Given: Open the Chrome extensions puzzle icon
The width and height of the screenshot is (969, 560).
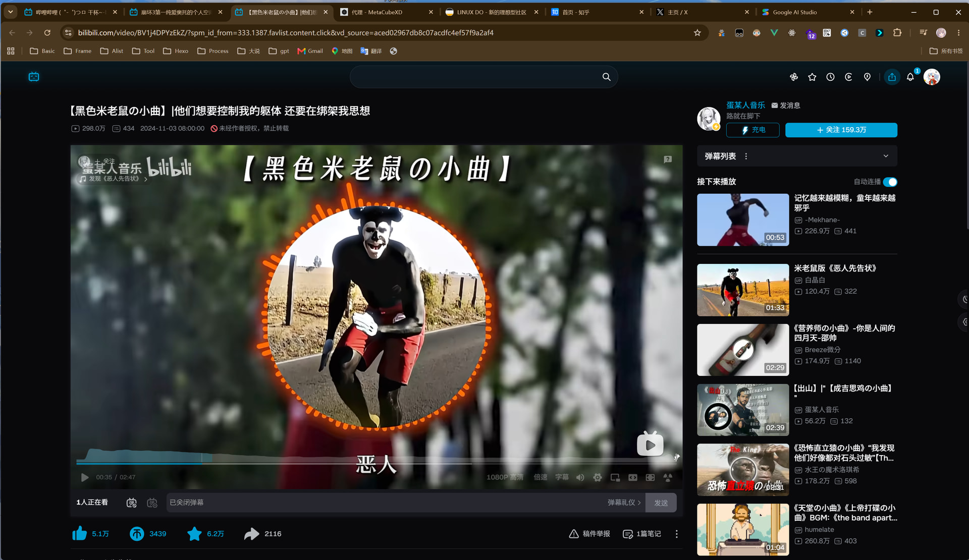Looking at the screenshot, I should (897, 33).
